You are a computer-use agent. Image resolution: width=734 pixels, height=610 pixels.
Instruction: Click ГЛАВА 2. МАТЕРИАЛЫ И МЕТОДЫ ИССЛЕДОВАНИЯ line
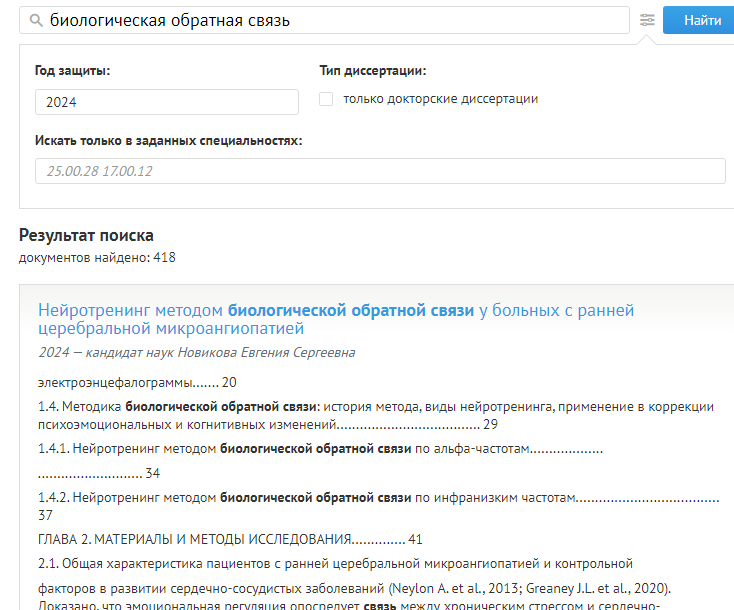(x=230, y=539)
